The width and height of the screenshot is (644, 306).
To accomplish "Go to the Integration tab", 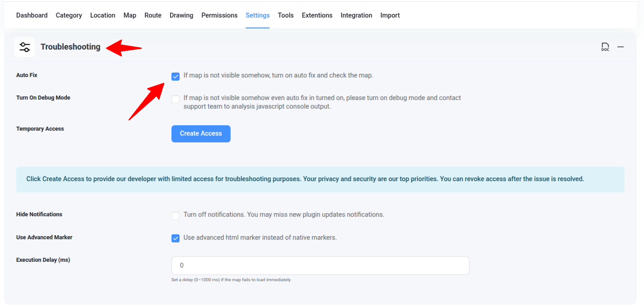I will (x=356, y=15).
